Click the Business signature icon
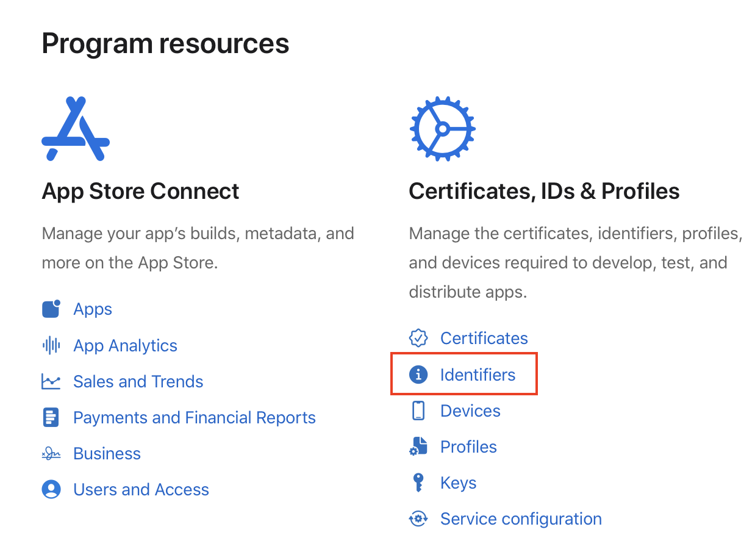The height and width of the screenshot is (560, 755). point(51,453)
